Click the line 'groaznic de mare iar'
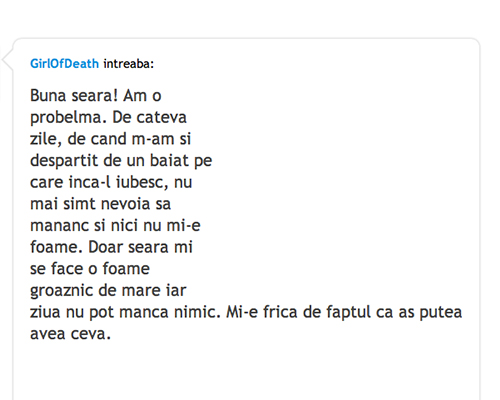This screenshot has height=400, width=500. pyautogui.click(x=108, y=291)
